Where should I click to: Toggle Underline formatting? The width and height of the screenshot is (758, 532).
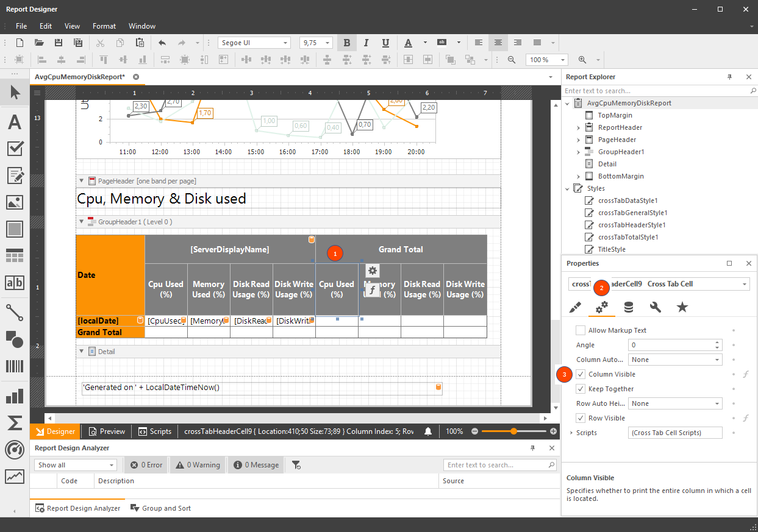pos(385,43)
